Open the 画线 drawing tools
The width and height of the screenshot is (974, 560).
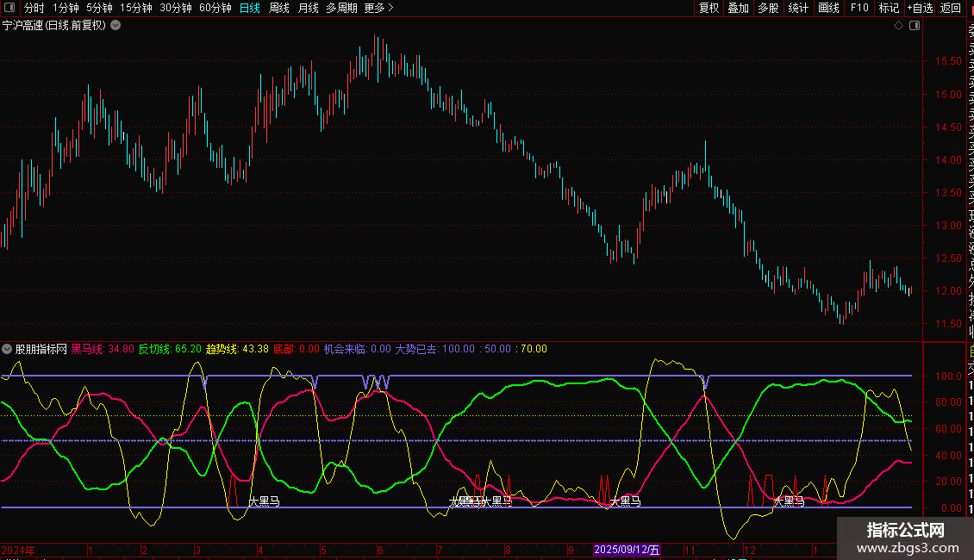pyautogui.click(x=828, y=9)
